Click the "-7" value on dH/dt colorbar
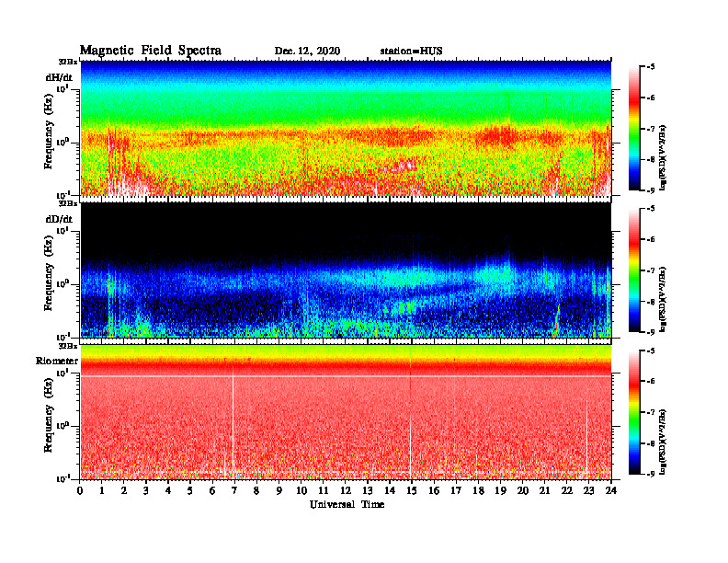 tap(651, 129)
